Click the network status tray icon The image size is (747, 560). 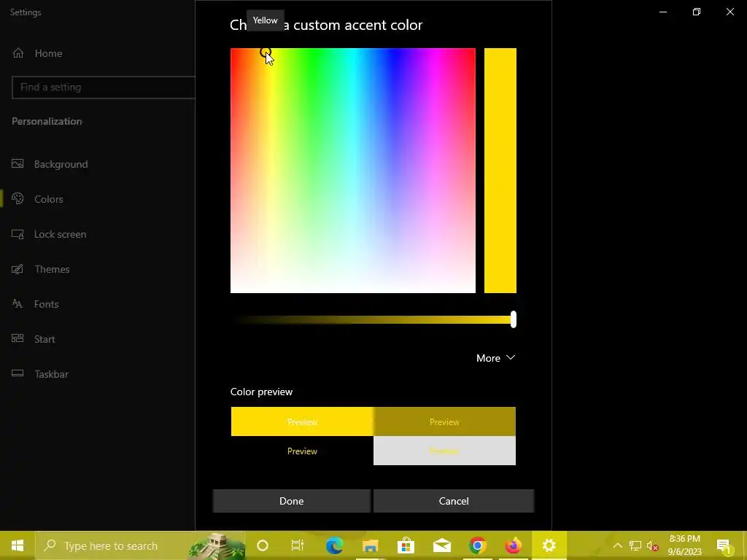(635, 545)
